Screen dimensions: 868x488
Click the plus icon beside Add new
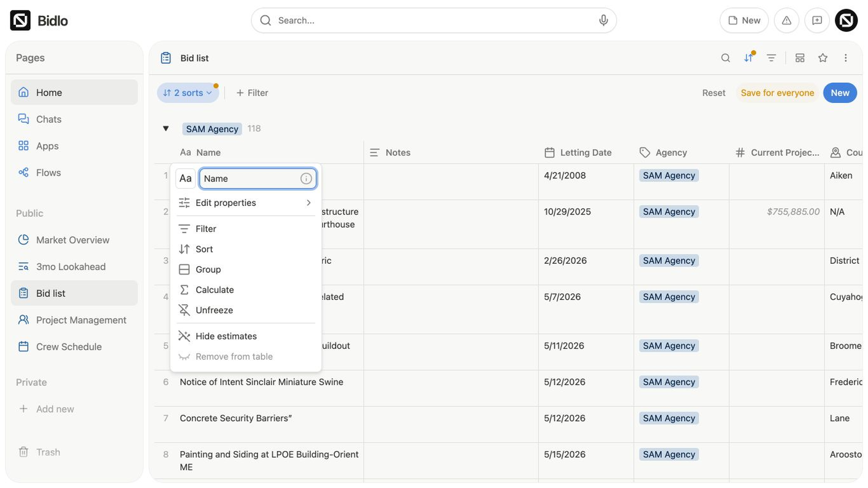tap(24, 408)
